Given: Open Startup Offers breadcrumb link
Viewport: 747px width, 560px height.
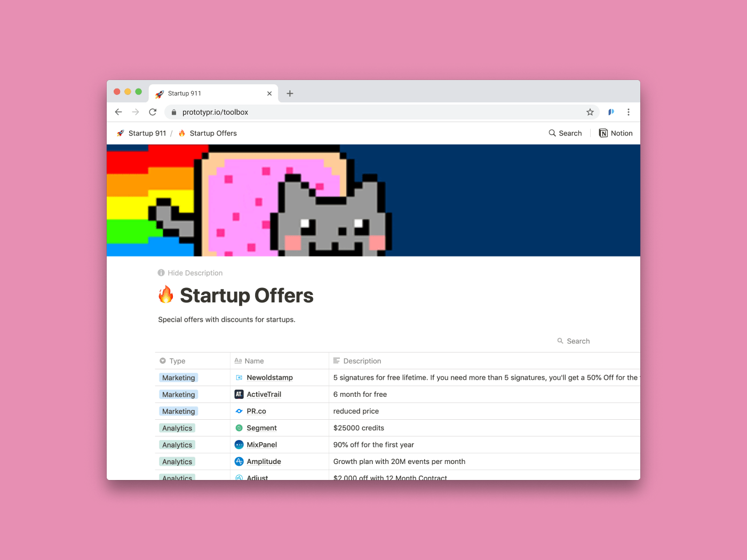Looking at the screenshot, I should pos(208,133).
